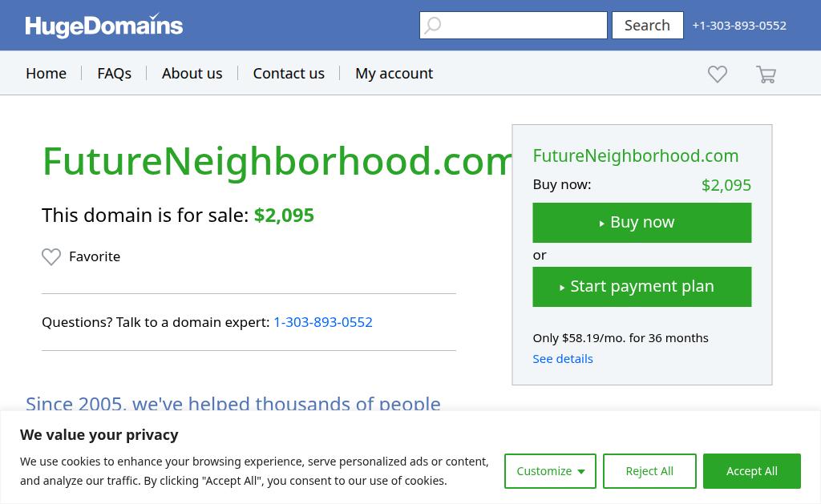Click the Search button

(648, 25)
